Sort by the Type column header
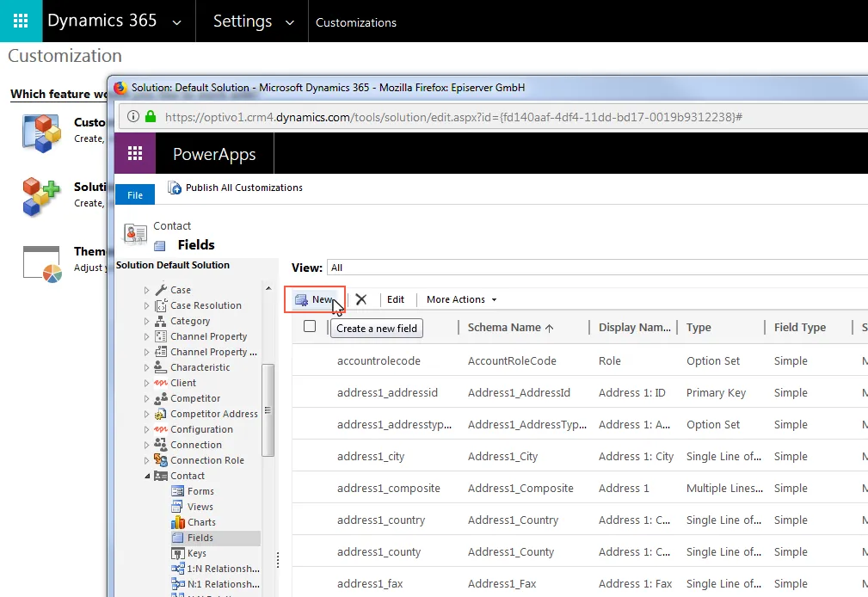The image size is (868, 597). 699,327
